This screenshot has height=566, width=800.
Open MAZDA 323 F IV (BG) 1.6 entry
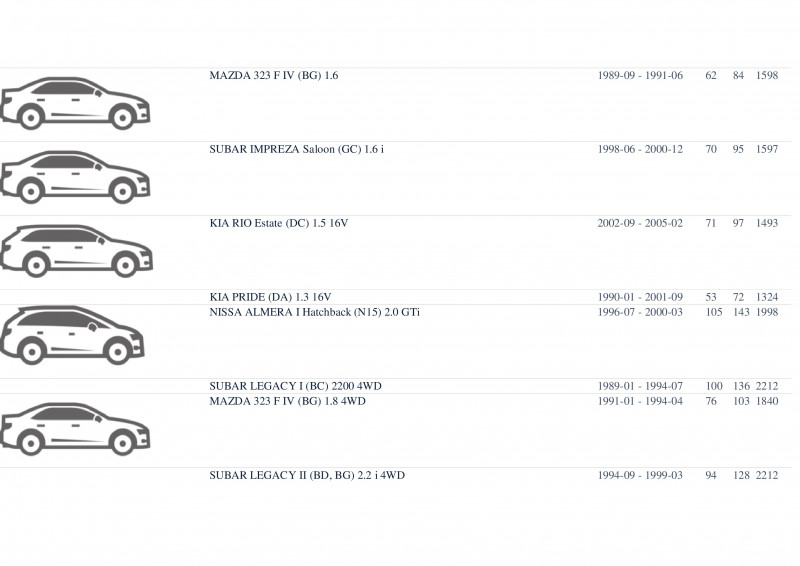[x=273, y=76]
